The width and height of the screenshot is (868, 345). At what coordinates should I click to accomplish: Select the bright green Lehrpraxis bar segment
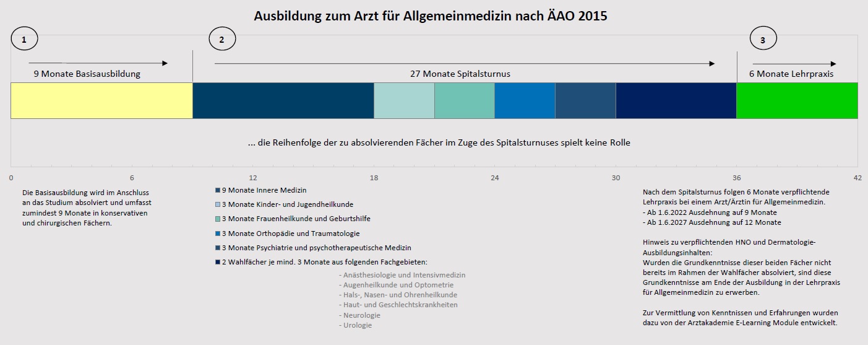797,100
